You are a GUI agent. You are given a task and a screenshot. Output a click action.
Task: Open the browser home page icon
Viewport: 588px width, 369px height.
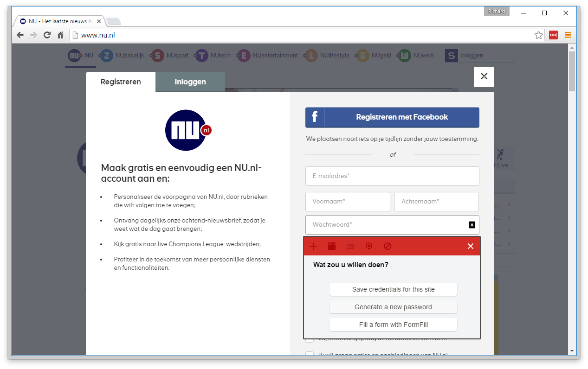(x=60, y=35)
